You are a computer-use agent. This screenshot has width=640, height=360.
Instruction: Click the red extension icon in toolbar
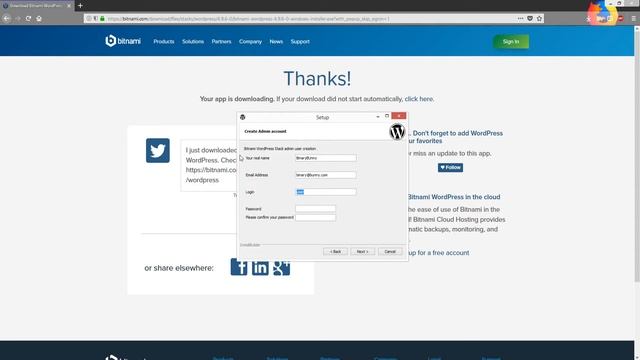click(x=620, y=18)
